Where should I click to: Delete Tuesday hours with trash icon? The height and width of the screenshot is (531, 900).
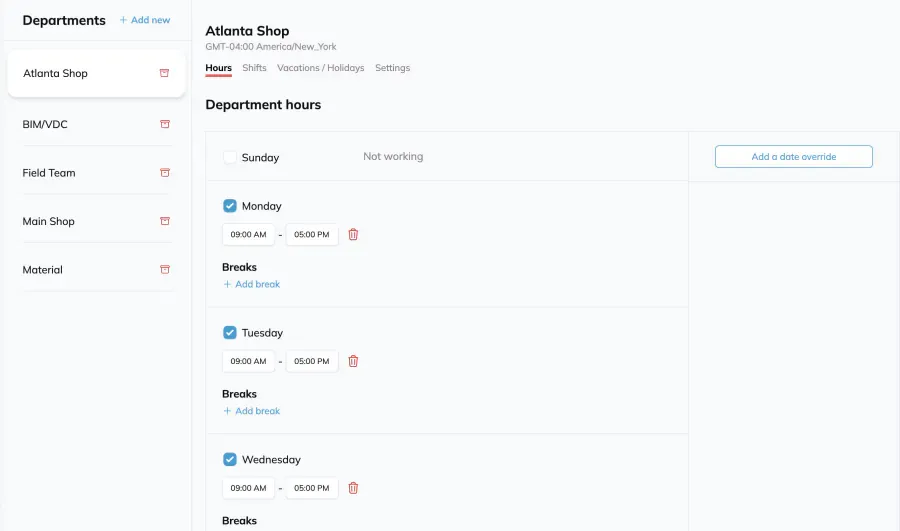353,361
